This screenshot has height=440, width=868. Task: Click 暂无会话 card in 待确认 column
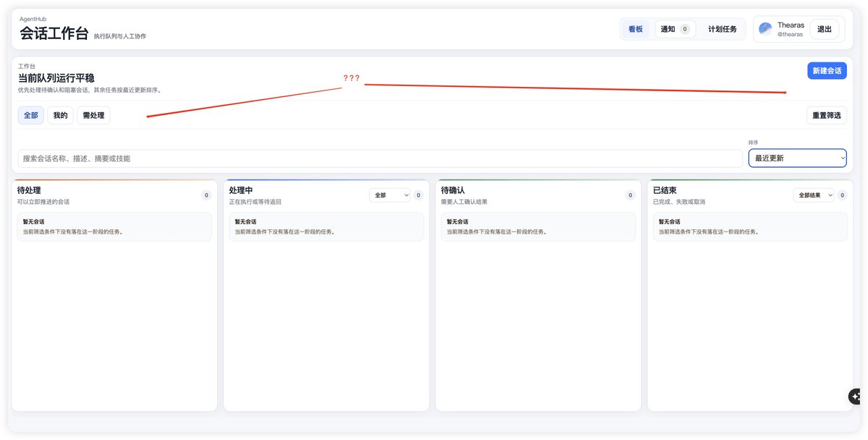pos(539,227)
